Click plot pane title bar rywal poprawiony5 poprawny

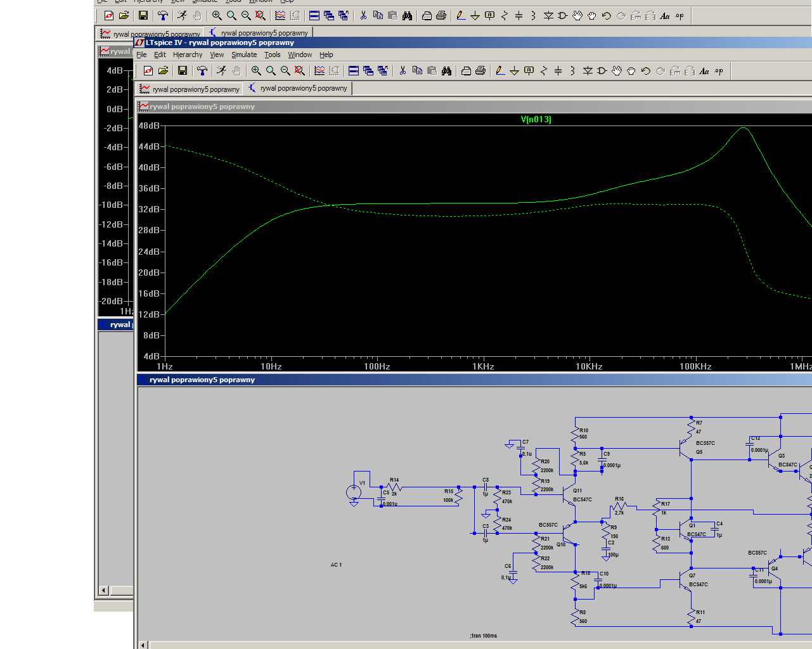(x=474, y=106)
